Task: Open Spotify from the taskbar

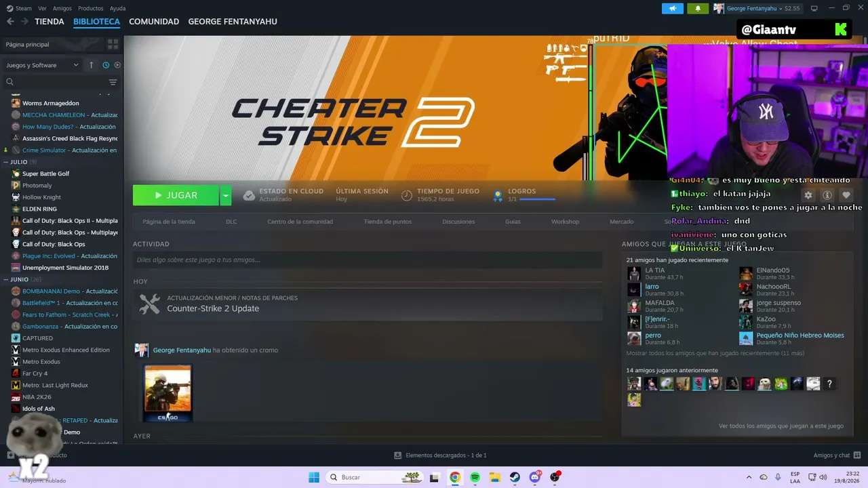Action: 475,477
